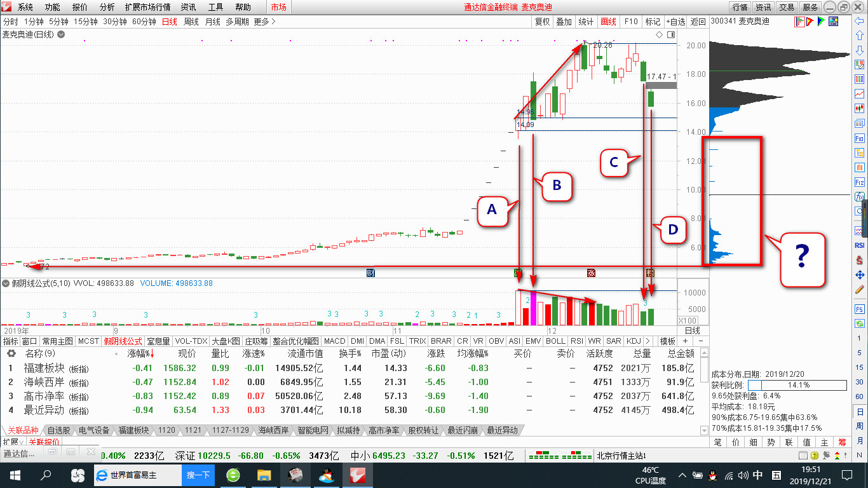The width and height of the screenshot is (868, 488).
Task: Open the 模板 template dropdown
Action: point(667,341)
